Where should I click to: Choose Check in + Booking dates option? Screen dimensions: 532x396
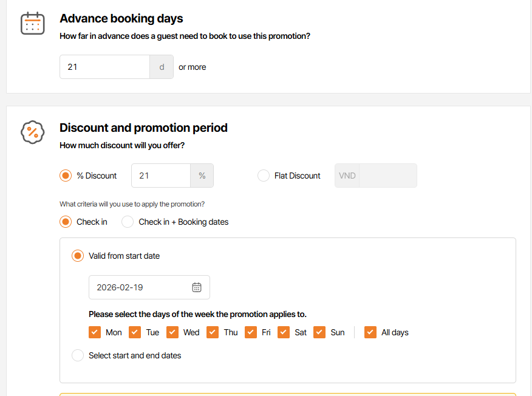tap(128, 222)
